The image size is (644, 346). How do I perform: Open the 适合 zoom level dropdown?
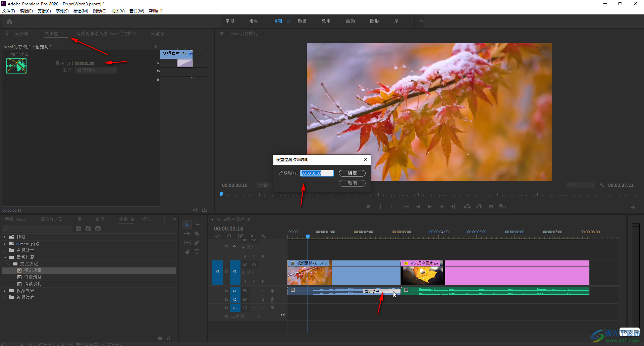(x=265, y=185)
